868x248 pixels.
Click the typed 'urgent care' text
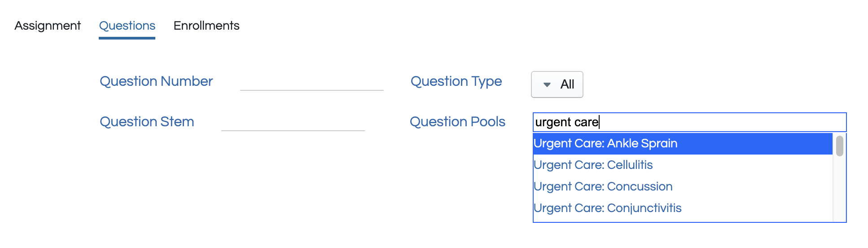[567, 122]
